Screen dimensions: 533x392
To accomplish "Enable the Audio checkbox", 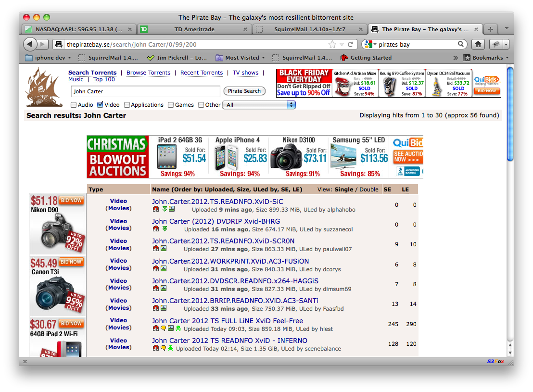I will (x=74, y=105).
